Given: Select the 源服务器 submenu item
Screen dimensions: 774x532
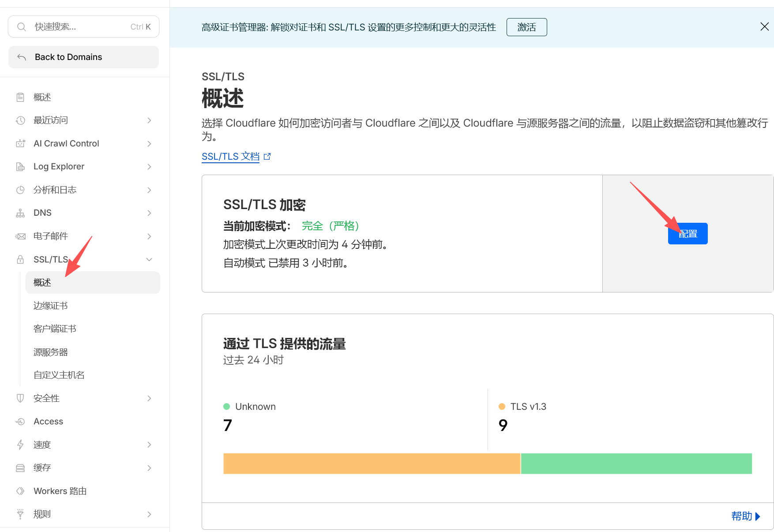Looking at the screenshot, I should coord(51,352).
